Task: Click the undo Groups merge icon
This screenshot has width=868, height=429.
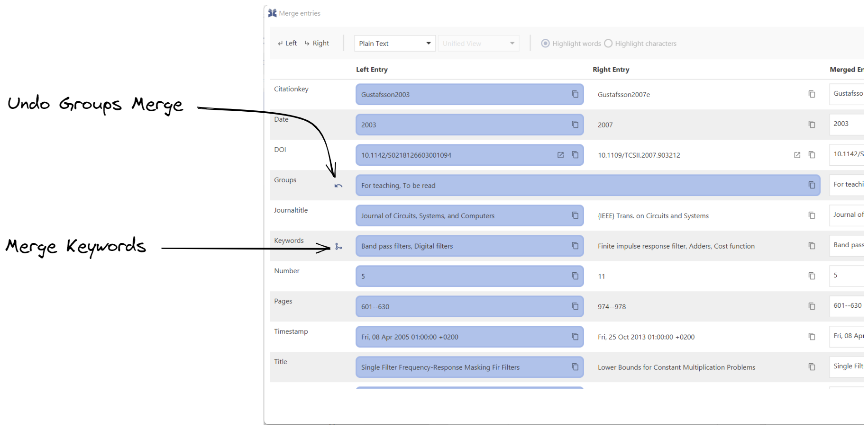Action: coord(338,186)
